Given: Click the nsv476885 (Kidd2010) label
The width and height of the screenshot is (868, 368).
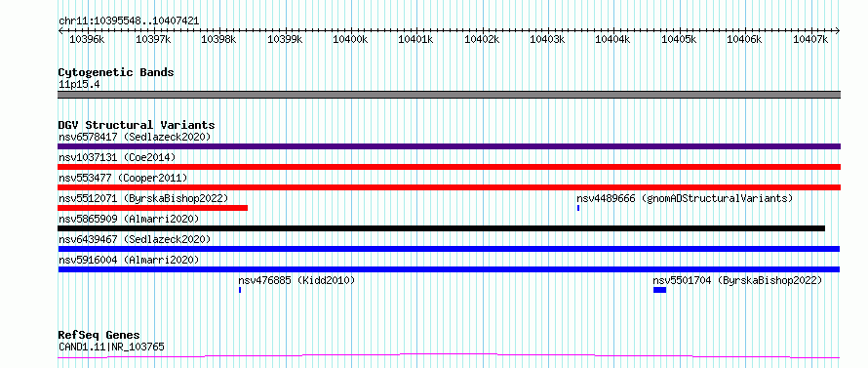Looking at the screenshot, I should pyautogui.click(x=296, y=280).
